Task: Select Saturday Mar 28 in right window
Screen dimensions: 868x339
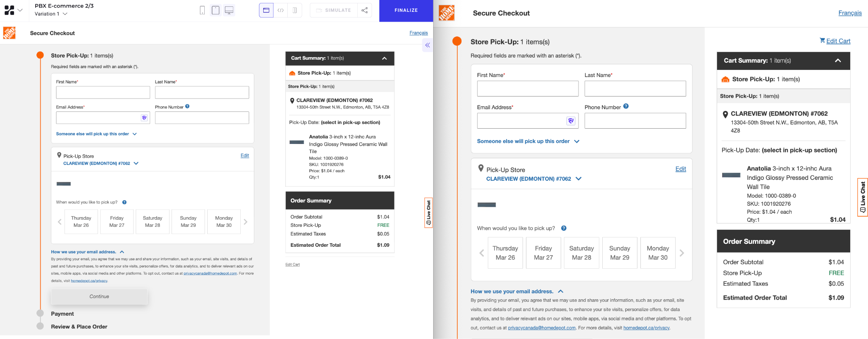Action: pos(581,253)
